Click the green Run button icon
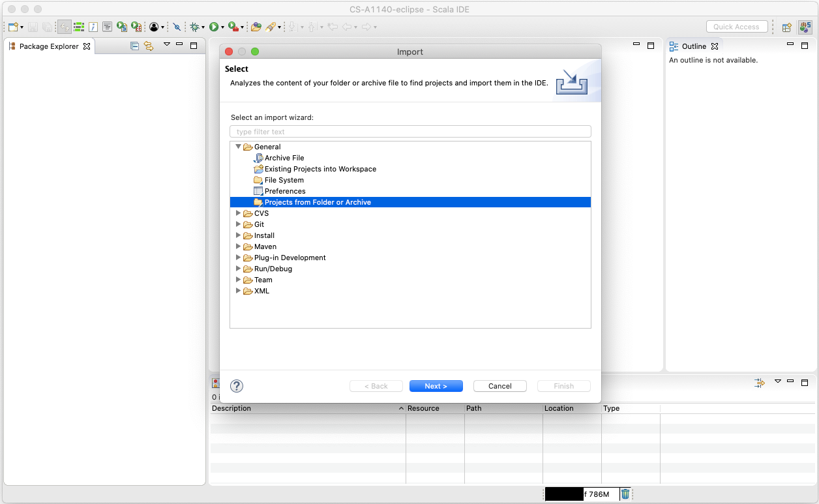Screen dimensions: 819x504 213,27
